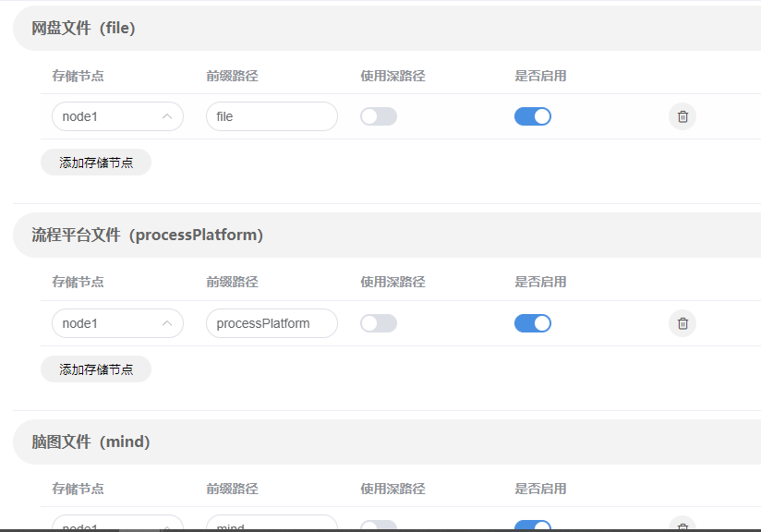Click 添加存储节点 under the file section

[96, 163]
